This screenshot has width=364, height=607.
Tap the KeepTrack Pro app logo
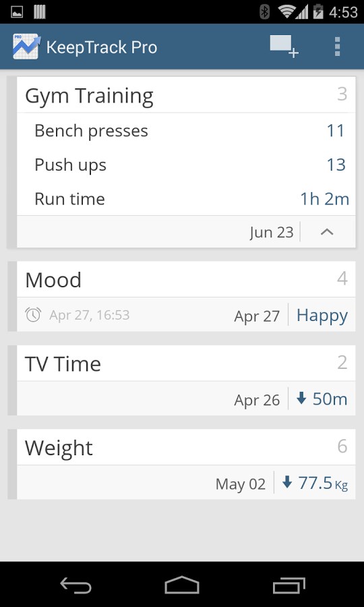pos(26,47)
